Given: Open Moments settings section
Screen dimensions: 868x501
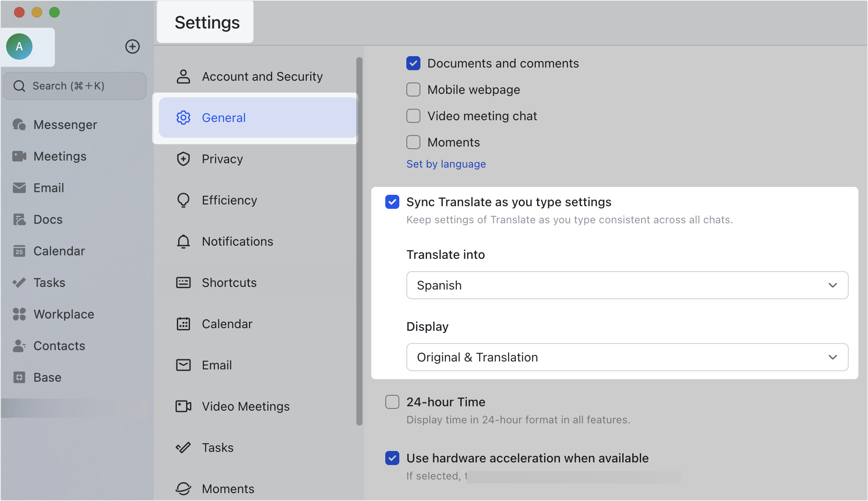Looking at the screenshot, I should tap(258, 489).
